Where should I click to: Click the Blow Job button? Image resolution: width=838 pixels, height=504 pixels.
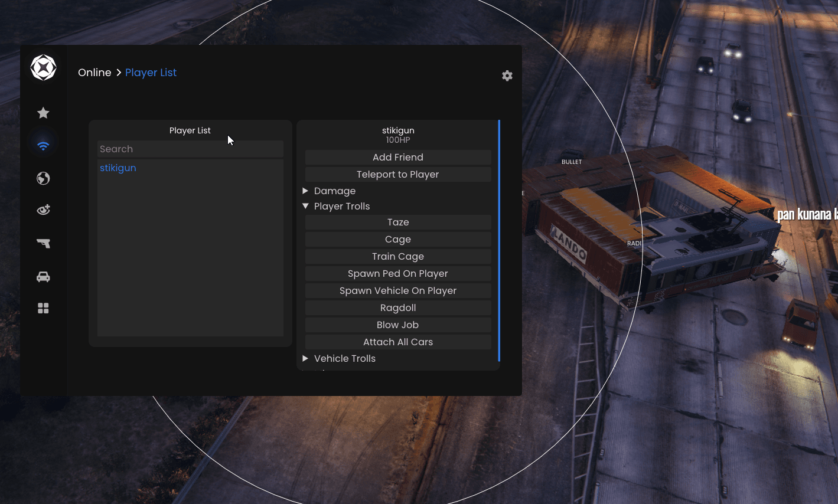(x=398, y=325)
